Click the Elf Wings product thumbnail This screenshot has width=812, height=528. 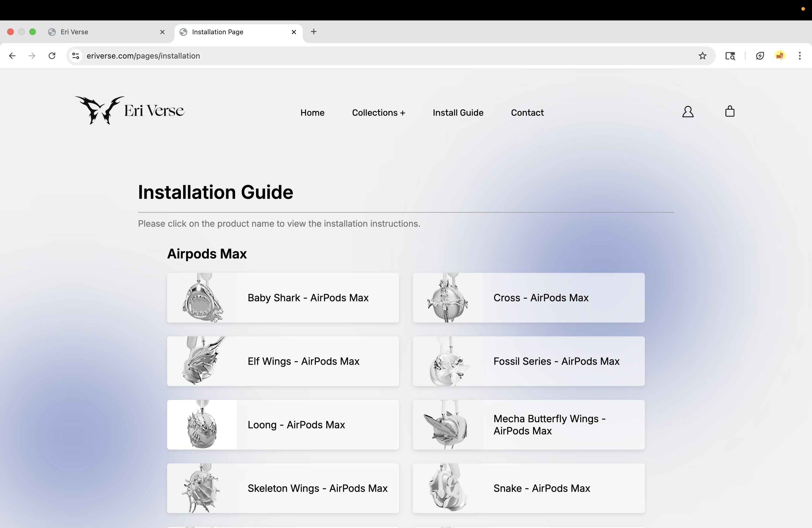click(x=202, y=361)
